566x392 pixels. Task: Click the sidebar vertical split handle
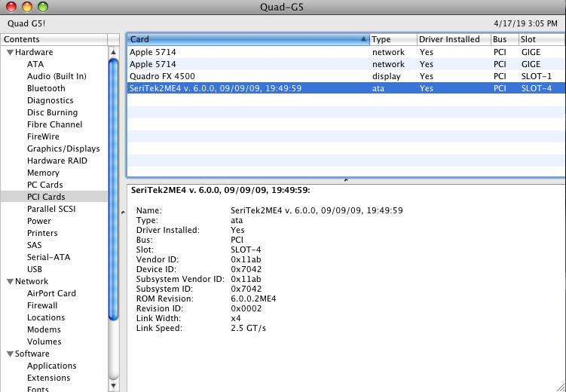123,213
